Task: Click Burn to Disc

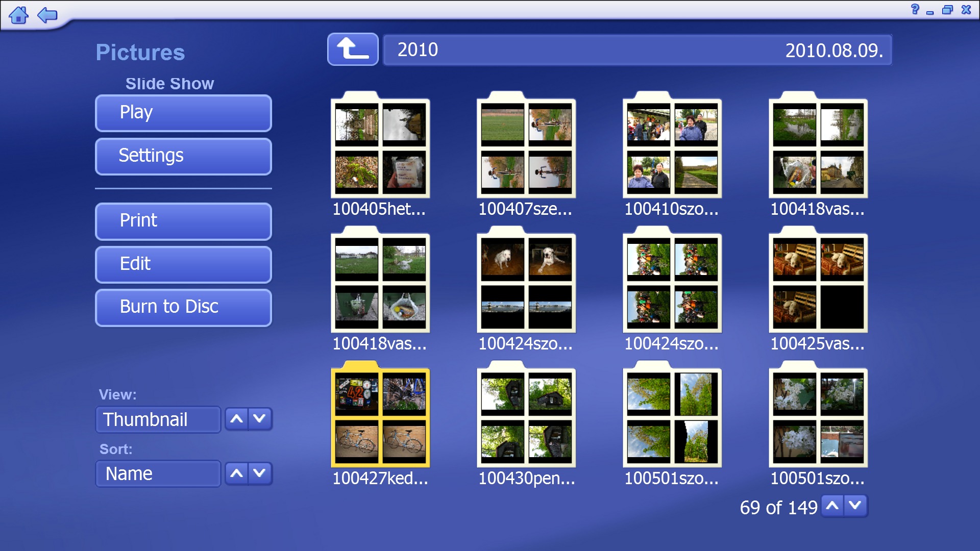Action: pyautogui.click(x=183, y=307)
